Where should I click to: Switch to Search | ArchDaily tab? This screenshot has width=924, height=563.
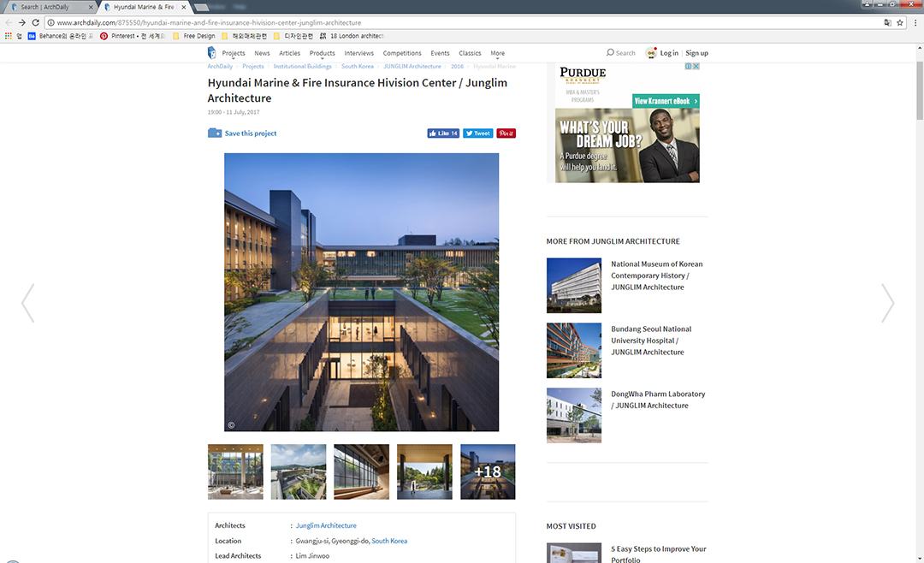pyautogui.click(x=48, y=7)
